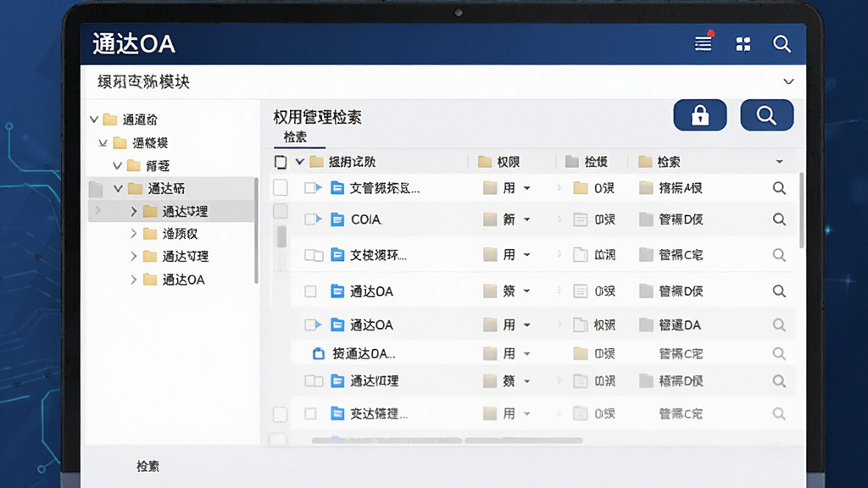The height and width of the screenshot is (488, 868).
Task: Select the 权限 column header
Action: pos(509,162)
